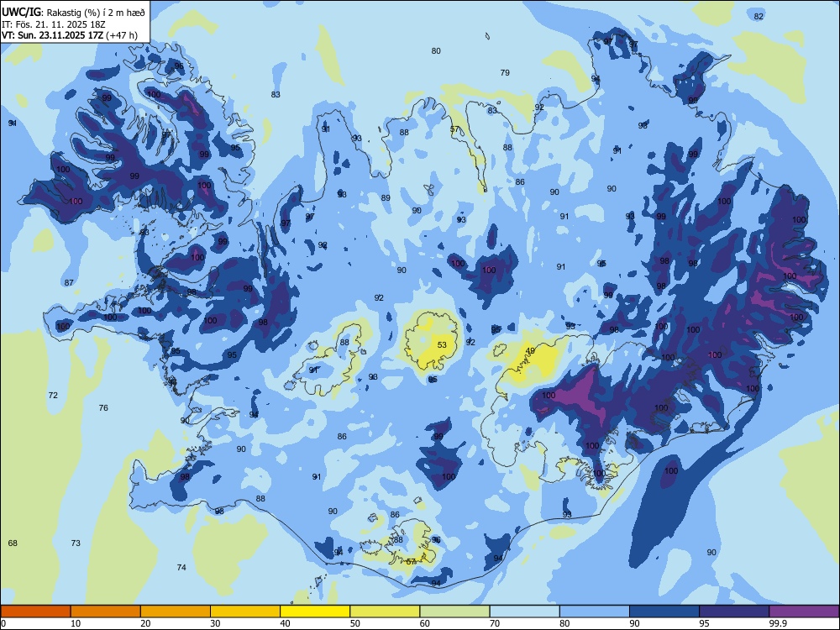Click the 40–50% bright yellow legend swatch
The height and width of the screenshot is (630, 840).
(x=315, y=612)
